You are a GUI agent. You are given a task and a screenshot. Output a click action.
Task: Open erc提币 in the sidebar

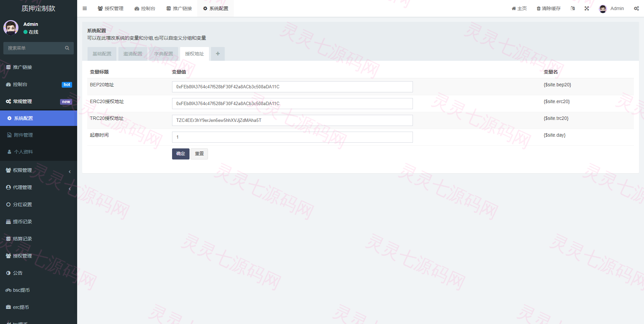(x=39, y=307)
